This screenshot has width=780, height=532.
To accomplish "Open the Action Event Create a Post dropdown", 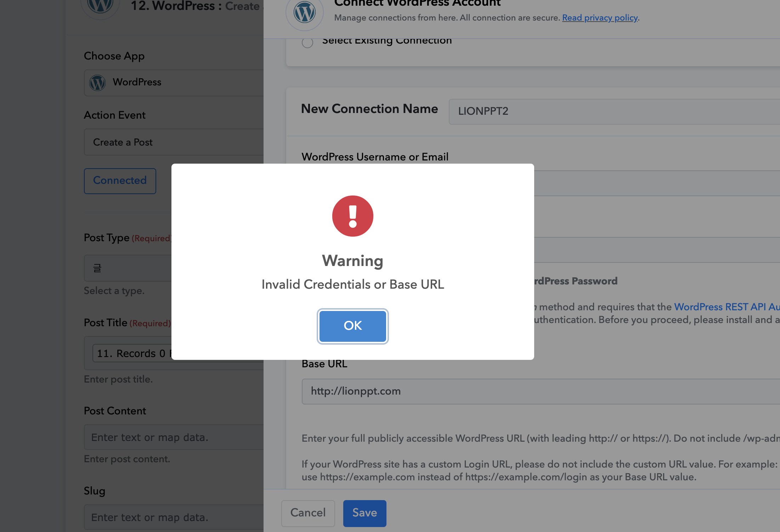I will click(x=174, y=142).
